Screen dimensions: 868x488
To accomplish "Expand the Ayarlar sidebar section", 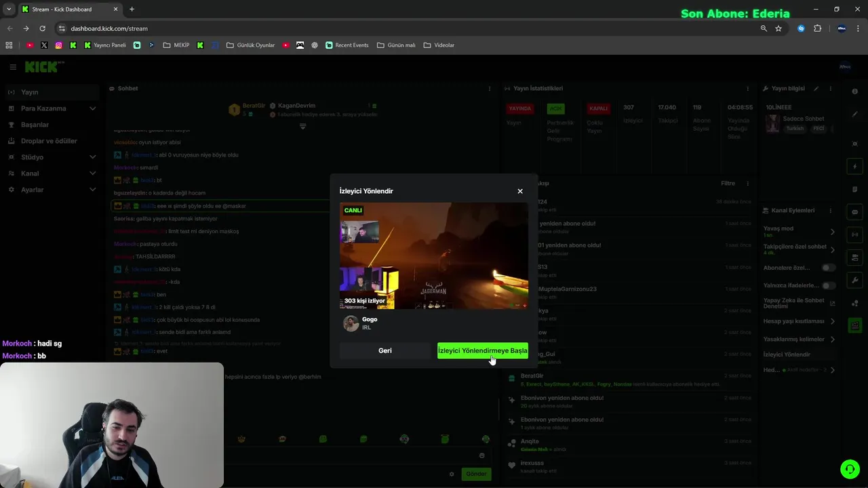I will [52, 190].
